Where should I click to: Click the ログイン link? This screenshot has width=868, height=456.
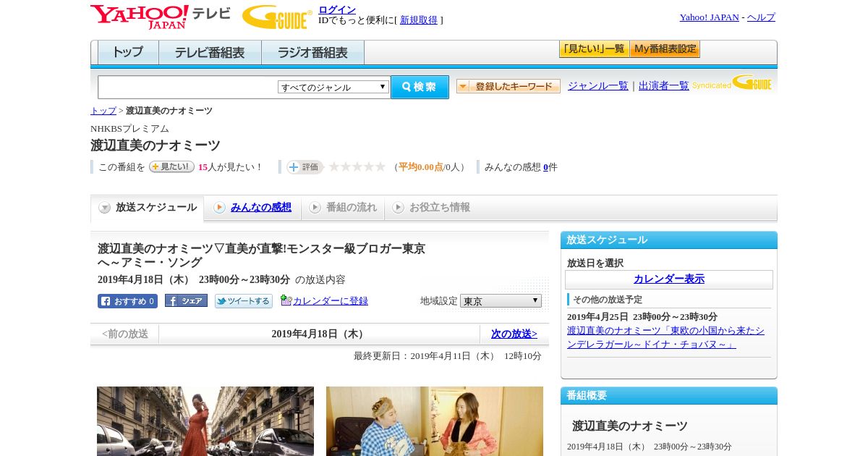click(x=337, y=9)
